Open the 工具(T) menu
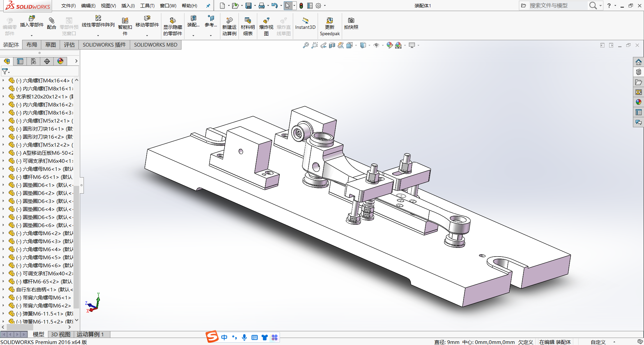This screenshot has width=644, height=345. coord(147,6)
